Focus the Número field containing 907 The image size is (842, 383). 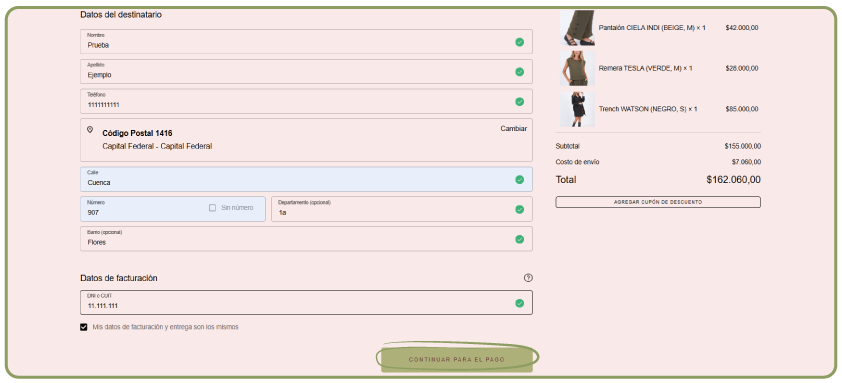click(x=173, y=209)
